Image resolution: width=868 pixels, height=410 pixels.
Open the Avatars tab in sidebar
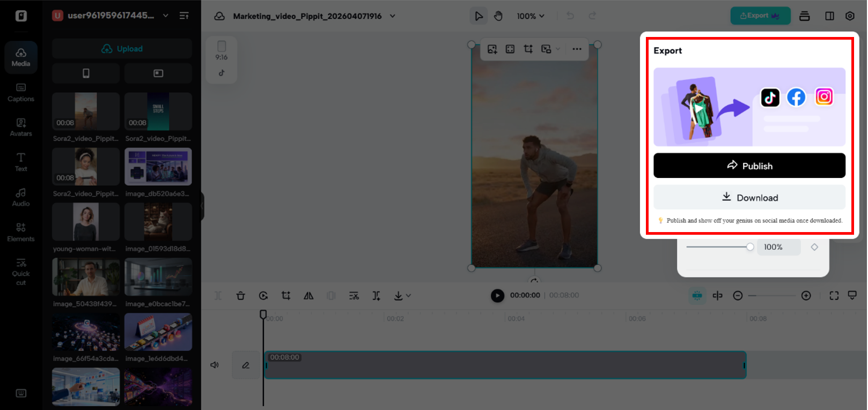point(21,128)
